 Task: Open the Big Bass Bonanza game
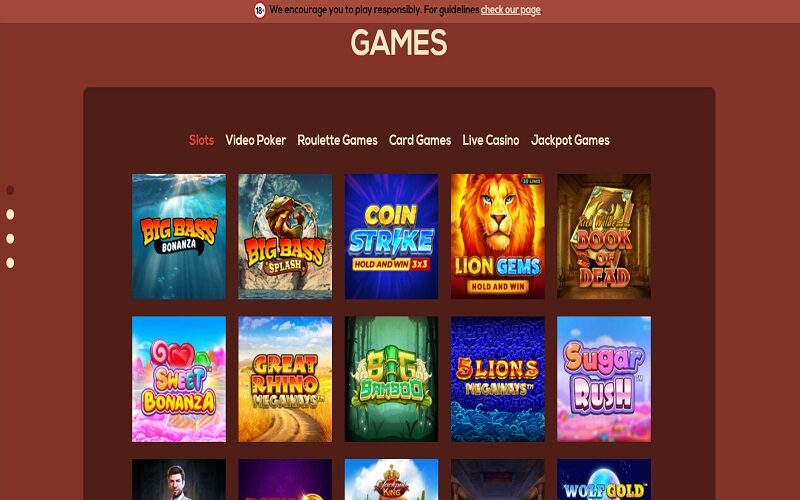click(x=179, y=236)
